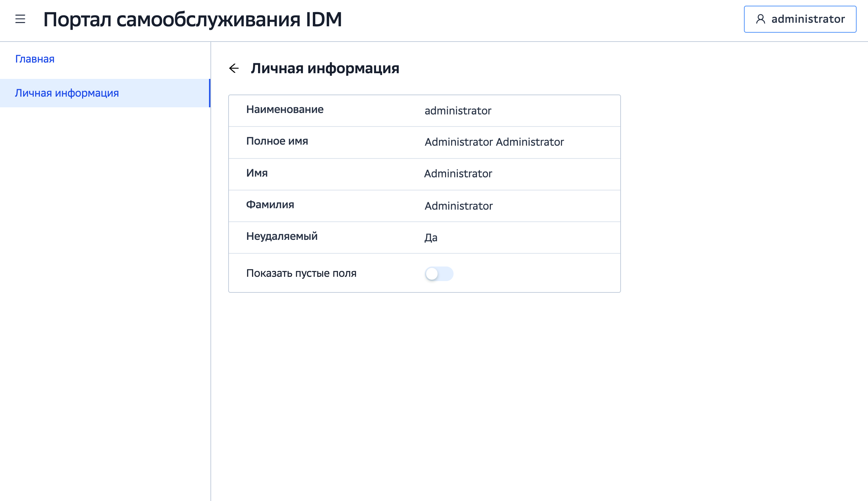This screenshot has width=868, height=501.
Task: Toggle sidebar visibility with top-left icon
Action: point(20,19)
